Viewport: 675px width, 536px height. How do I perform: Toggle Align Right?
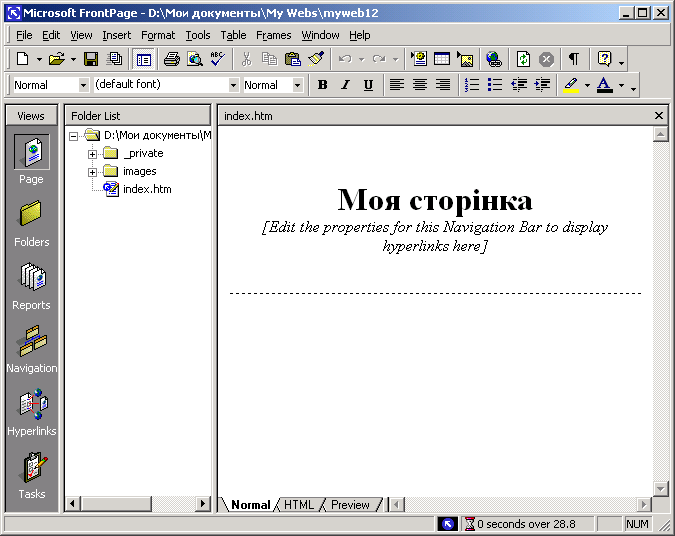pyautogui.click(x=443, y=85)
